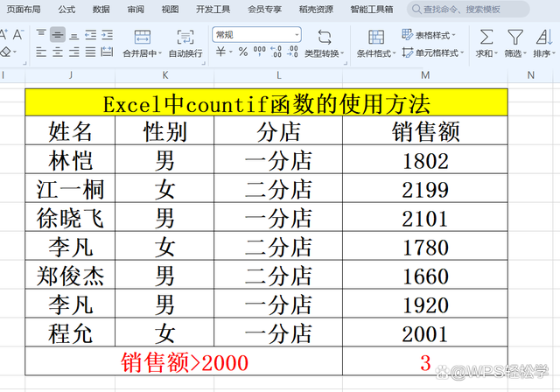This screenshot has height=392, width=560.
Task: Click the sort (排序) icon
Action: coord(543,37)
